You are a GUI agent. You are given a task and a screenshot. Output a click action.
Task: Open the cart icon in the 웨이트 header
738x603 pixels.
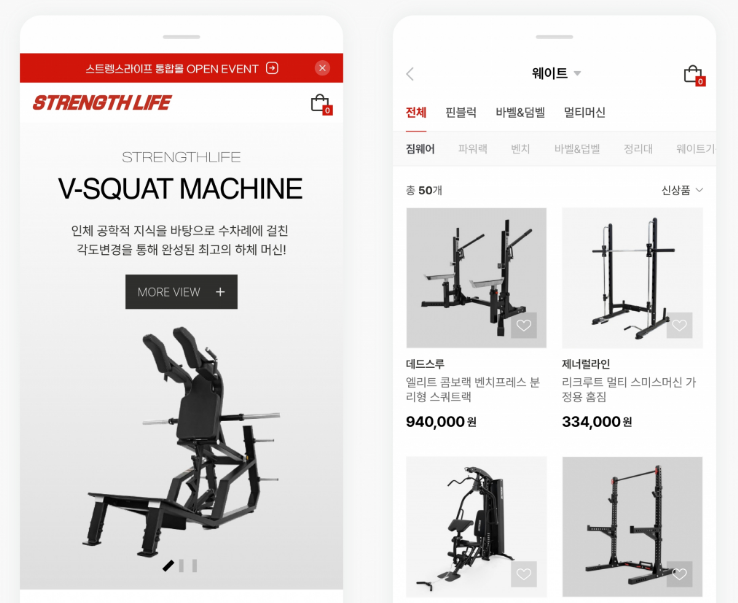tap(694, 75)
